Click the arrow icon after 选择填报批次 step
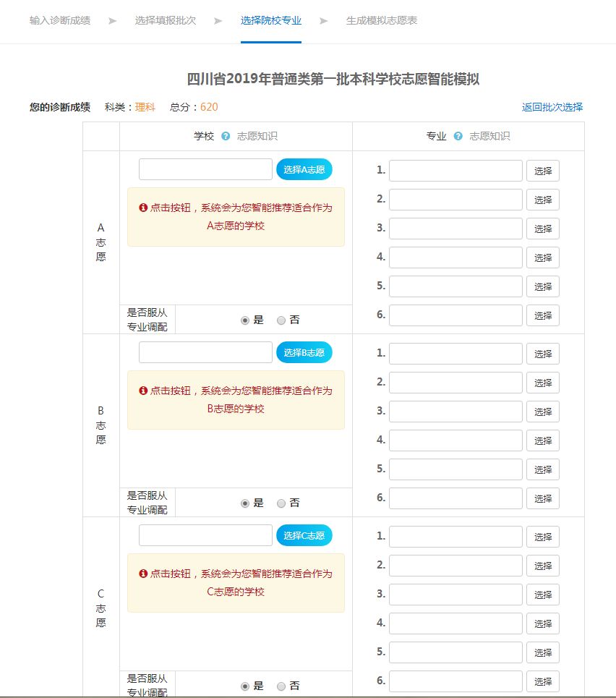616x698 pixels. [218, 21]
